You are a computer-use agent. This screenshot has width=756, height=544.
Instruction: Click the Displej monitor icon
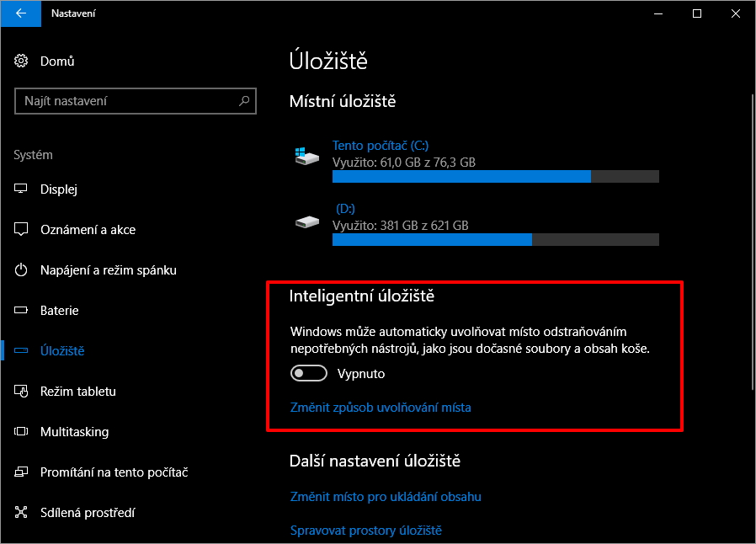tap(22, 189)
